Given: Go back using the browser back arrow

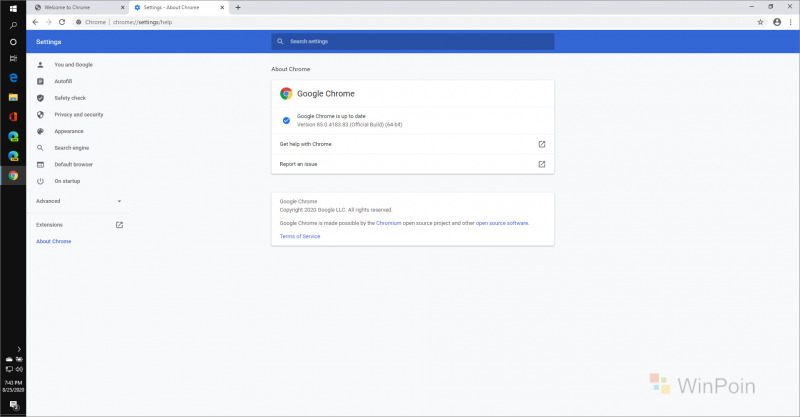Looking at the screenshot, I should coord(35,22).
